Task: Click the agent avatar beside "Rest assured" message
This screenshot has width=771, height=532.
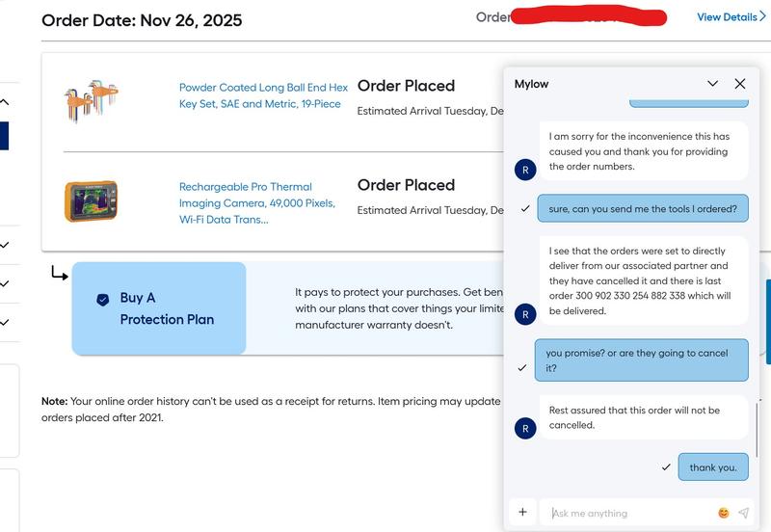Action: pos(525,428)
